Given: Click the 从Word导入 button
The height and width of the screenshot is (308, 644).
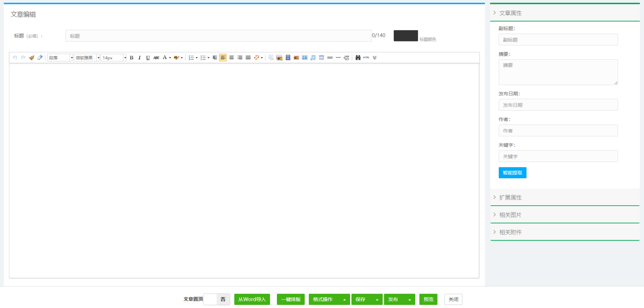Looking at the screenshot, I should [252, 299].
